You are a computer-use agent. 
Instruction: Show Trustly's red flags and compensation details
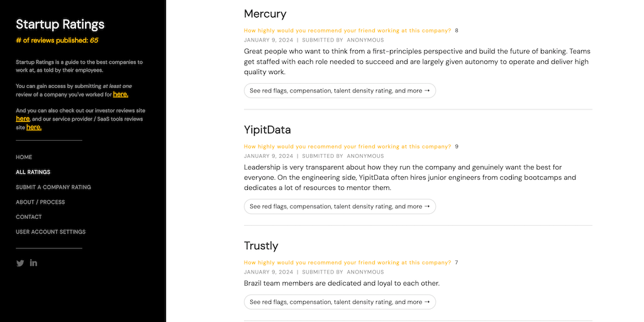tap(340, 302)
